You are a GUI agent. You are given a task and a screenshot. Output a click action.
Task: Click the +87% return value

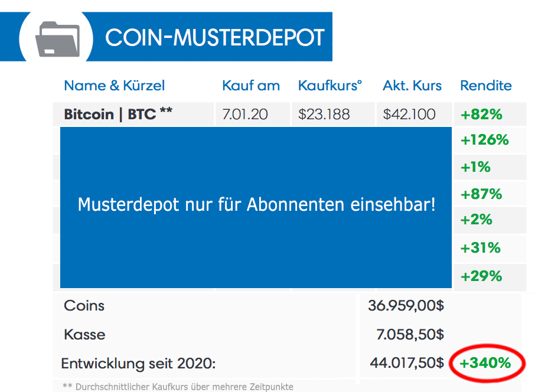(481, 194)
